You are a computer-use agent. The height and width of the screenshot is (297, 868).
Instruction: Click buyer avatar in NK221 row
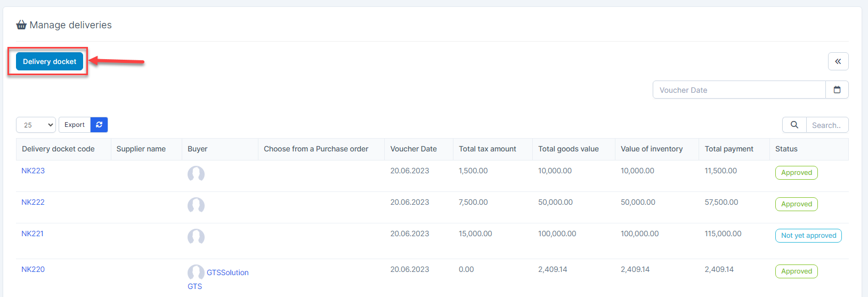point(196,237)
